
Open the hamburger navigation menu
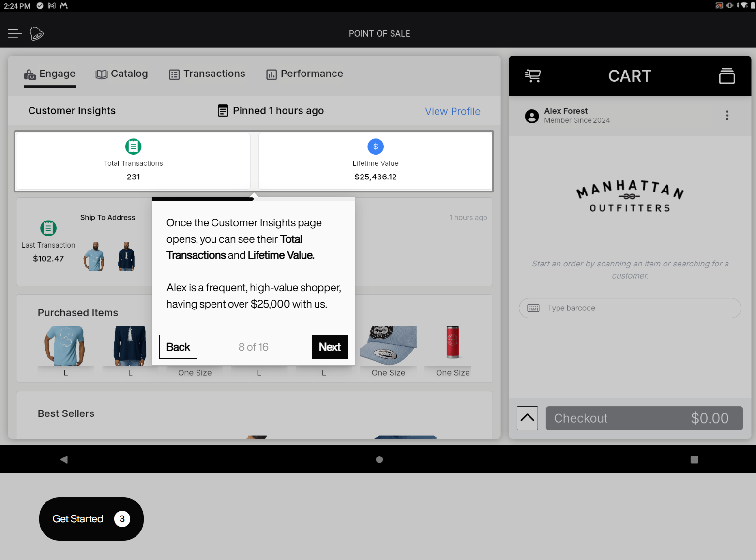[15, 34]
